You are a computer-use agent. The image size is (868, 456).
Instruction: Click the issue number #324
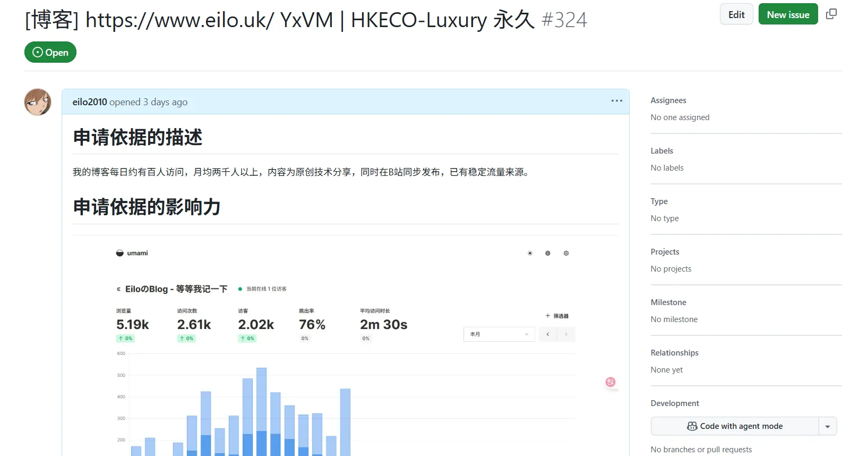click(564, 20)
